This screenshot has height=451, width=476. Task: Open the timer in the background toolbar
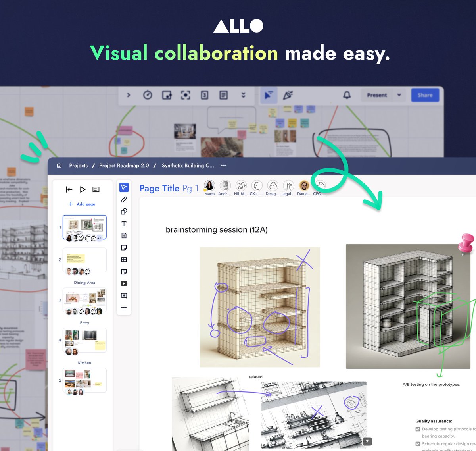[x=148, y=95]
